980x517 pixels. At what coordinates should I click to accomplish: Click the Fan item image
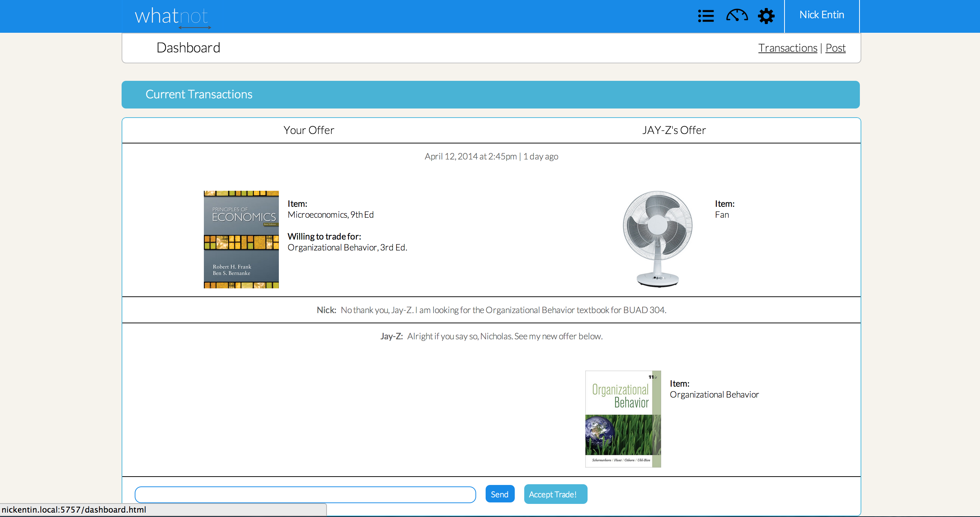(657, 239)
